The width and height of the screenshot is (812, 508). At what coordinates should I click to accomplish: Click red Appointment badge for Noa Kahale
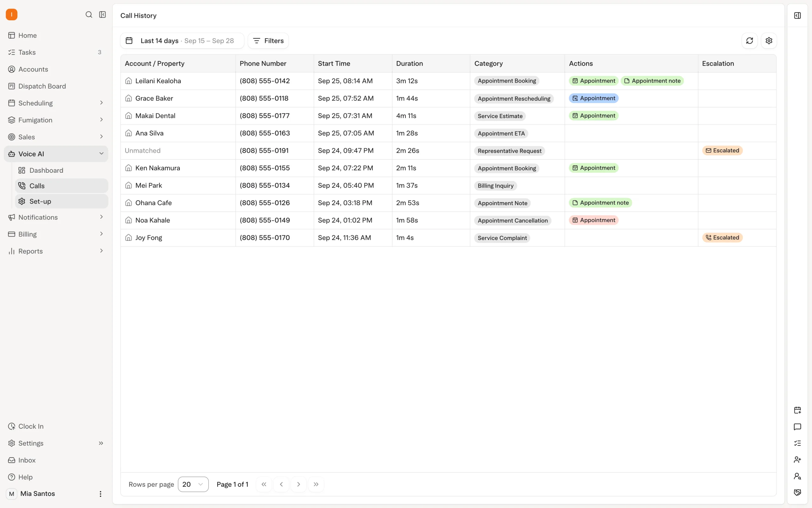[593, 220]
